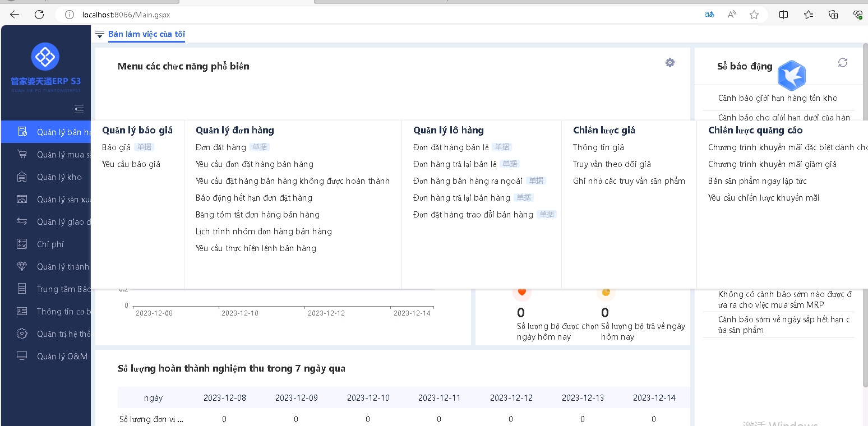
Task: Click Đơn hàng trả lại bán lẻ
Action: click(x=455, y=164)
